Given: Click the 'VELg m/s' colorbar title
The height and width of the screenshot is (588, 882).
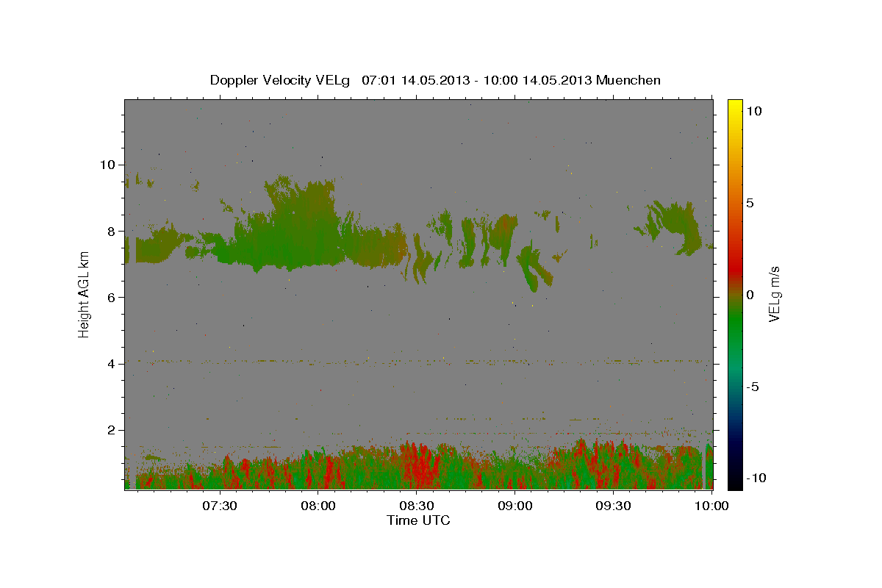Looking at the screenshot, I should tap(774, 294).
